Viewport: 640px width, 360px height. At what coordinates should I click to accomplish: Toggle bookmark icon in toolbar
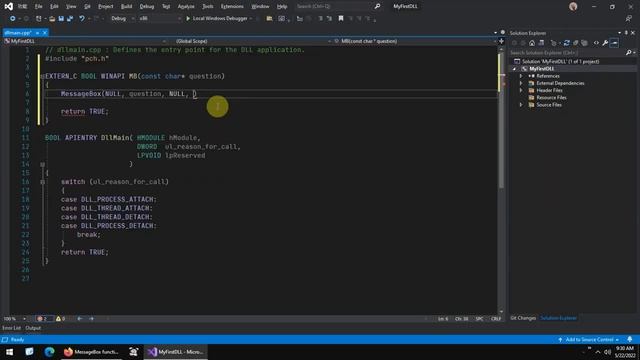click(340, 18)
